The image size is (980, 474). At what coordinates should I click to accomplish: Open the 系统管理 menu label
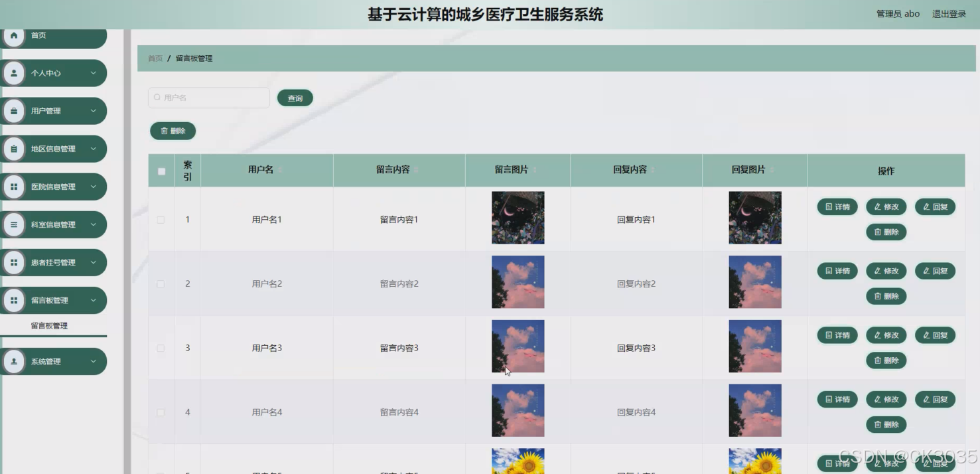point(46,361)
